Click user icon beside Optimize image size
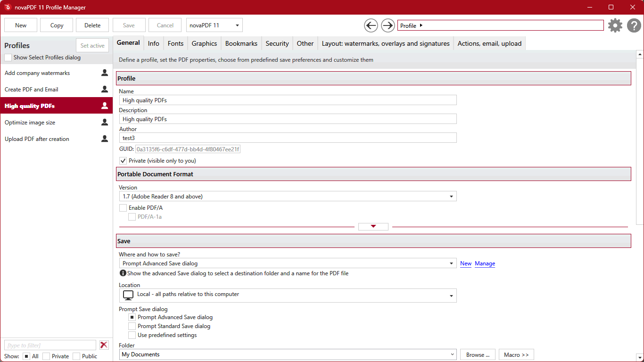The width and height of the screenshot is (644, 362). click(105, 122)
